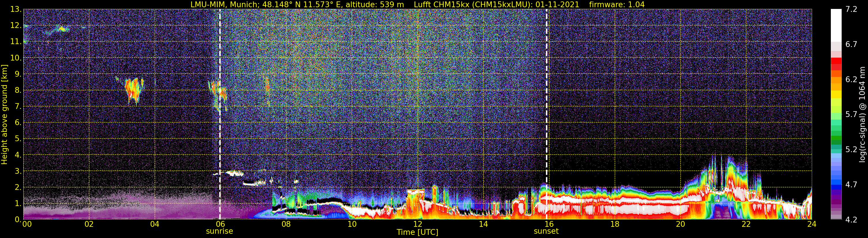
Task: Click the height axis tick label 5
Action: pyautogui.click(x=18, y=139)
